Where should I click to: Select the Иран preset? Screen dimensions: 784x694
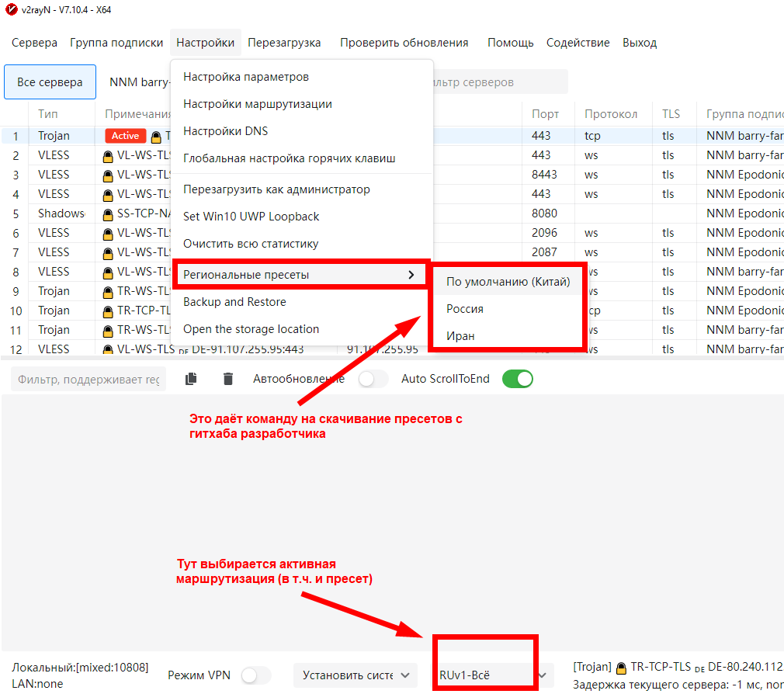[508, 336]
